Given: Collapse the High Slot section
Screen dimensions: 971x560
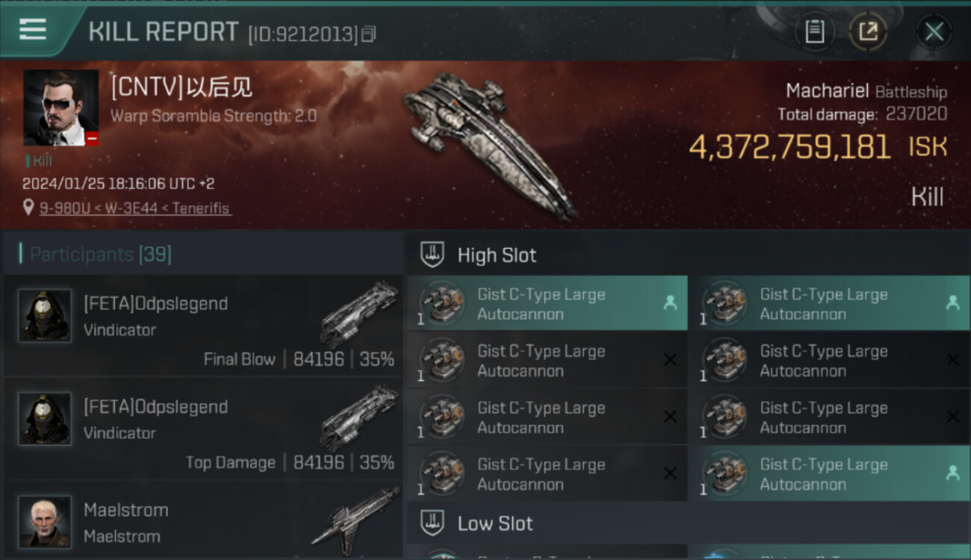Looking at the screenshot, I should 497,255.
